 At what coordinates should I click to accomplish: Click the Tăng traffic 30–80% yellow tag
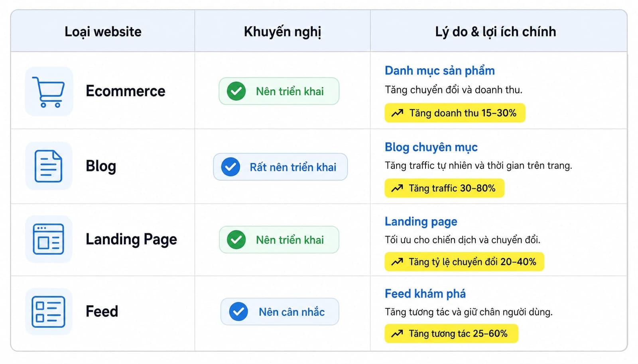[445, 188]
